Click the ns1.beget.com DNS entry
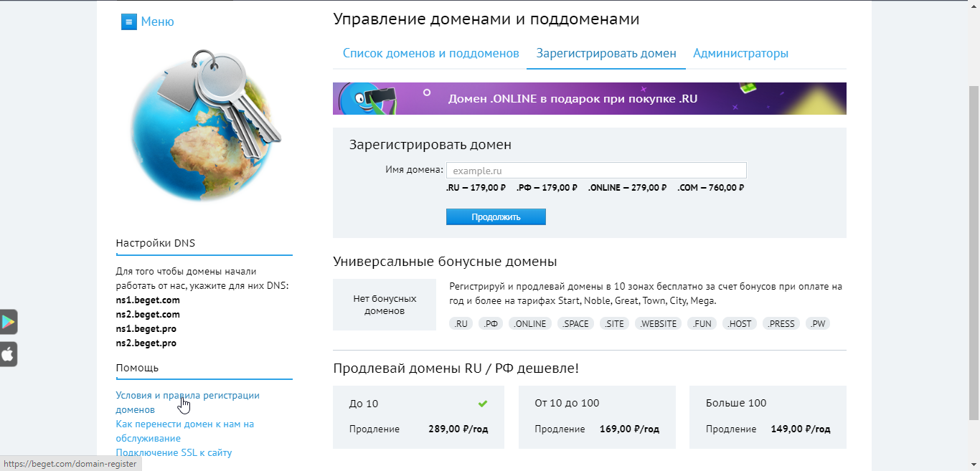Image resolution: width=980 pixels, height=471 pixels. [148, 300]
